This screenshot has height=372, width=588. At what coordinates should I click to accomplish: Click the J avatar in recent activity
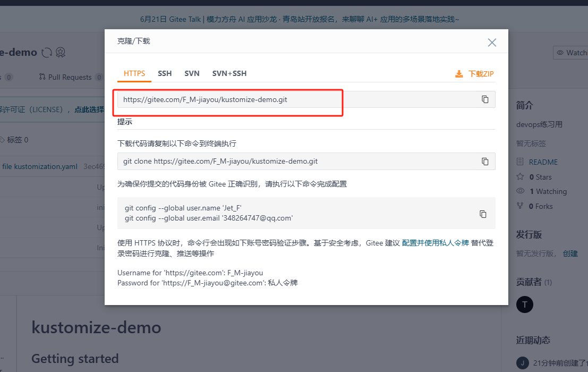tap(522, 363)
